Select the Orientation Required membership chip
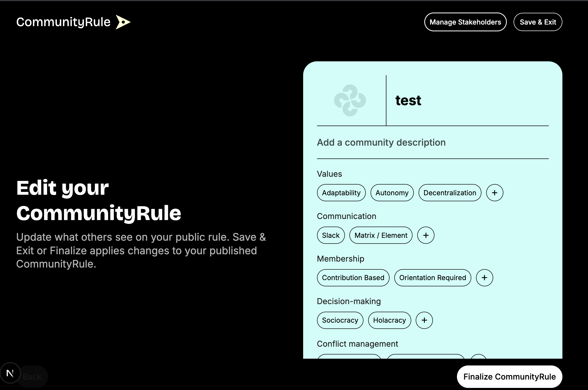This screenshot has height=390, width=588. (433, 278)
